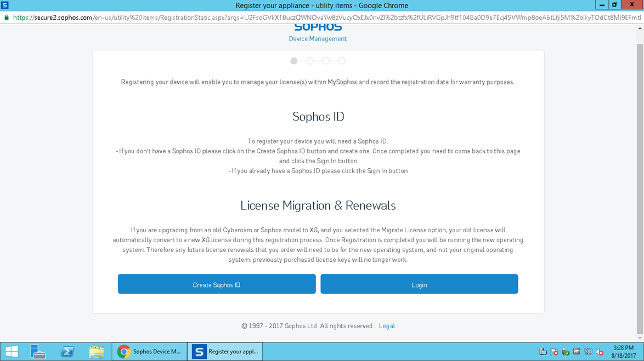Viewport: 644px width, 361px height.
Task: Open the VMware Tools tray icon
Action: (x=577, y=352)
